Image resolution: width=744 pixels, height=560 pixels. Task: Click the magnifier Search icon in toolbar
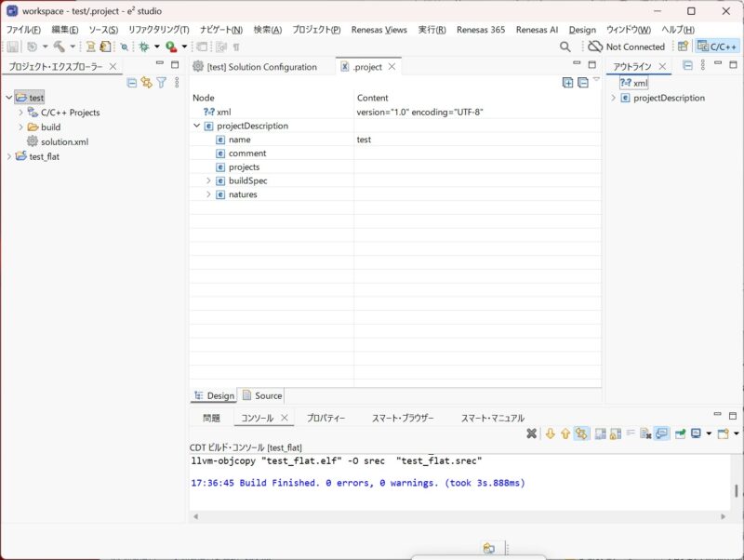click(565, 47)
